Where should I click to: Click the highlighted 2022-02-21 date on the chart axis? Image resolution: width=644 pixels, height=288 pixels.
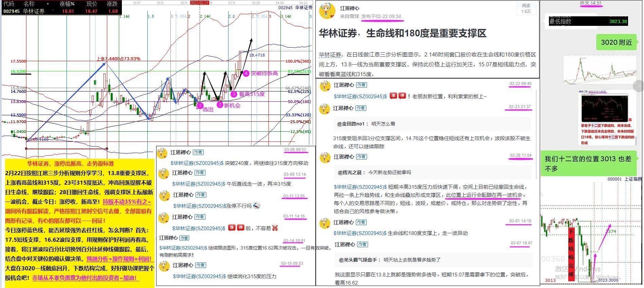tap(199, 3)
